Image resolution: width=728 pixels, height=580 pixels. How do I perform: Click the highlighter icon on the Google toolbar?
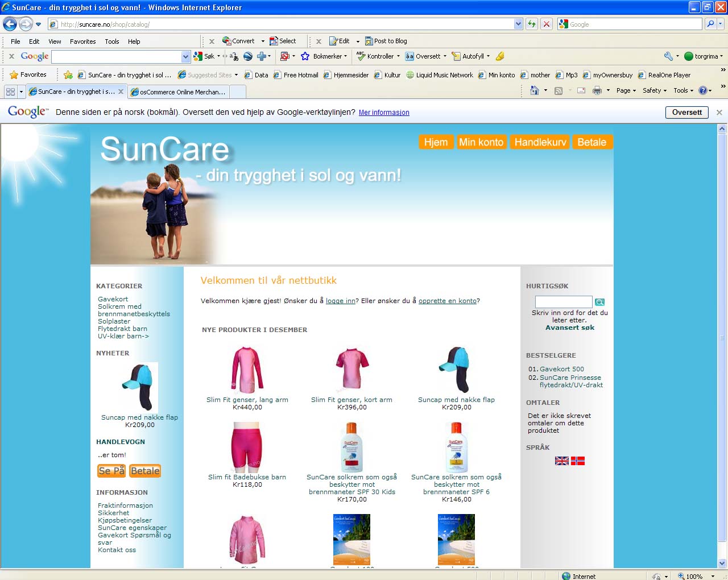point(500,56)
